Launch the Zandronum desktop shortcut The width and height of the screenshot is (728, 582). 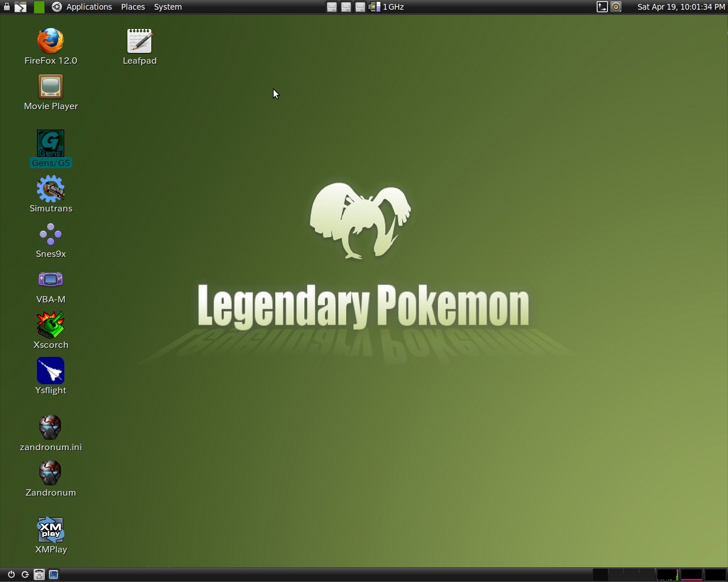[x=51, y=473]
